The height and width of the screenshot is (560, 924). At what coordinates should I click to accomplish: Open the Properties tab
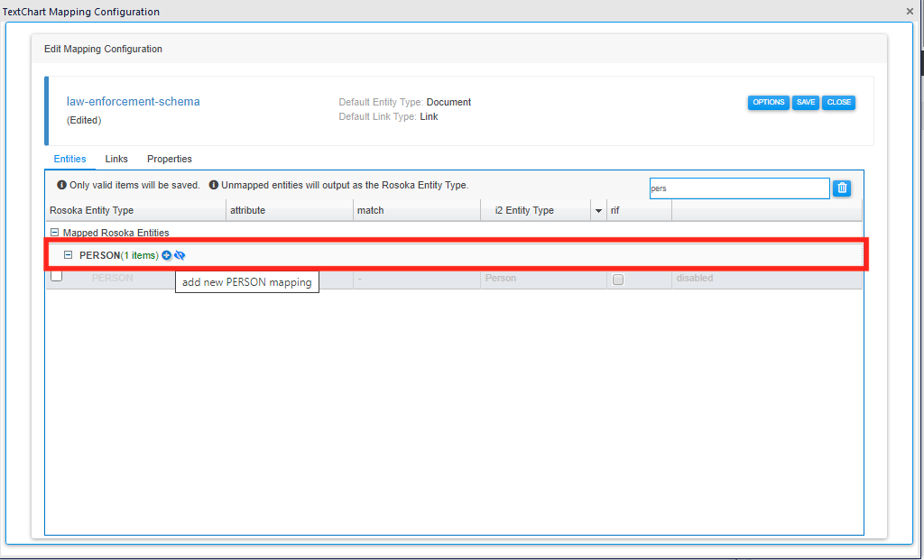[x=170, y=159]
